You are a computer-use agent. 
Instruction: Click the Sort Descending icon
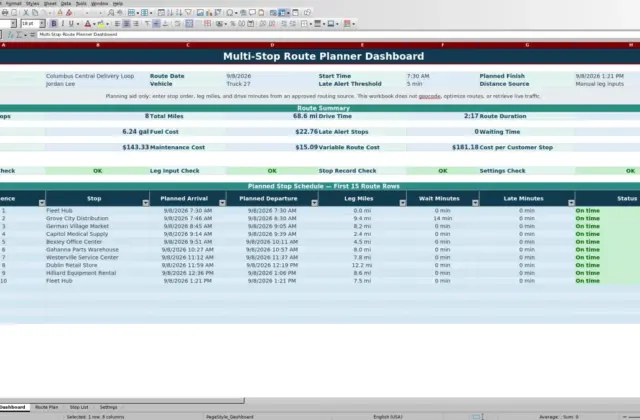[179, 13]
